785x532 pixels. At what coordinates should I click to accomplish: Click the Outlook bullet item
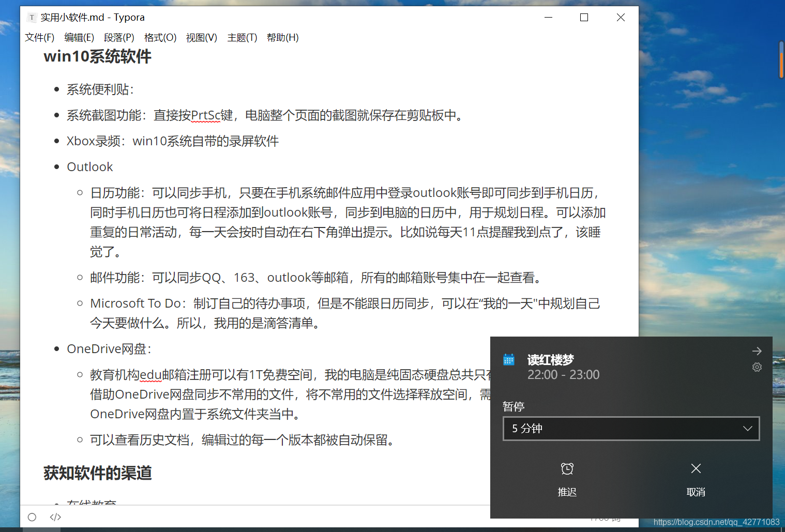(x=90, y=167)
